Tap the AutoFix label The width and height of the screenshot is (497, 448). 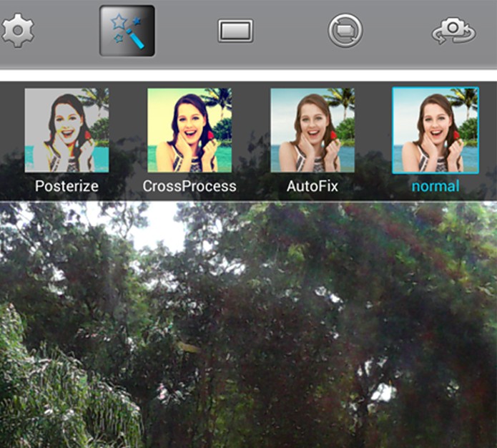(x=313, y=186)
